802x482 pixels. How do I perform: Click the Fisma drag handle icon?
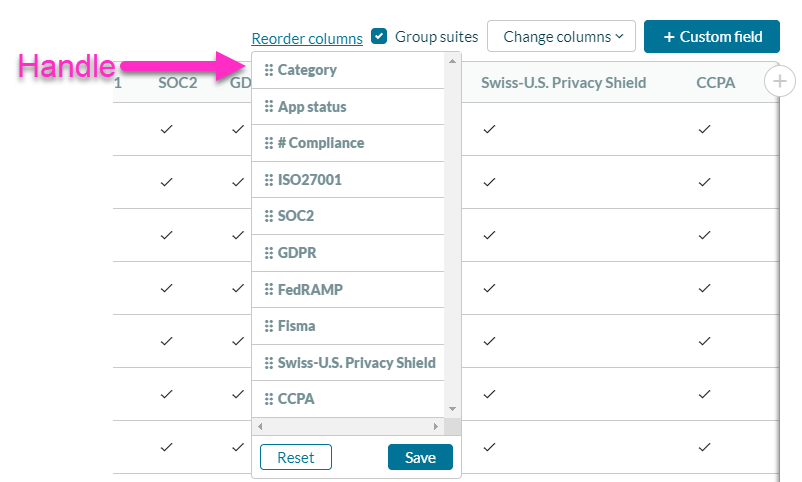click(x=269, y=326)
